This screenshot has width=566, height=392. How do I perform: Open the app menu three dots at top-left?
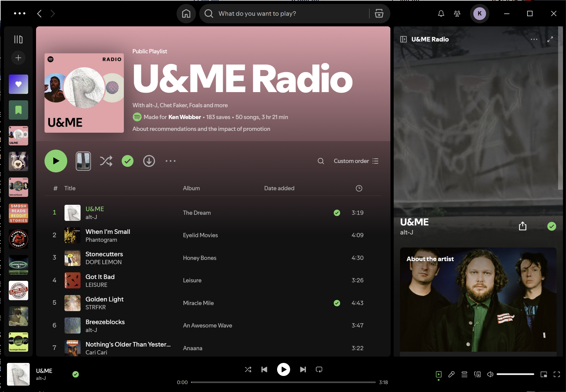tap(20, 13)
